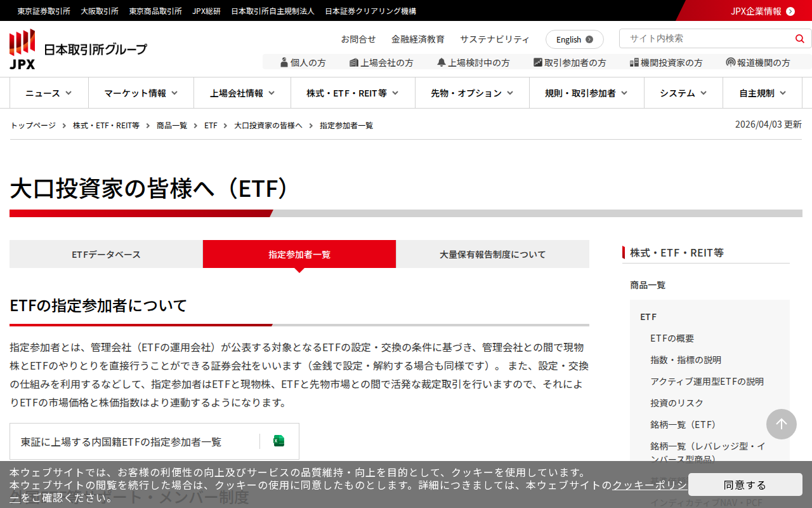Open the サステナビリティ link

(x=495, y=39)
